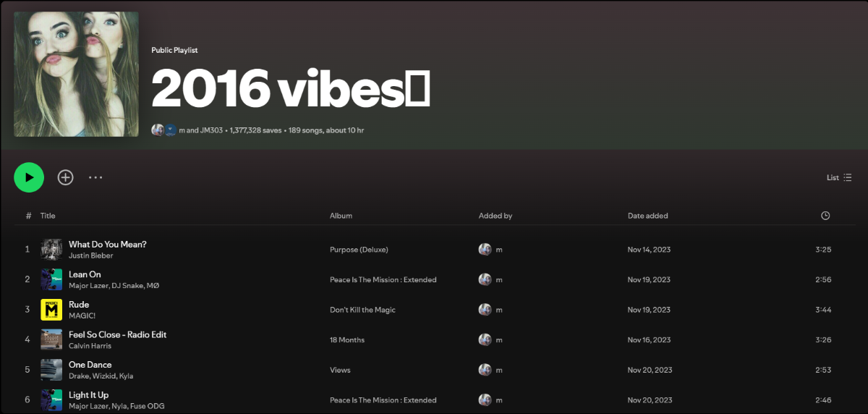The width and height of the screenshot is (868, 414).
Task: Select the Lean On track title
Action: (85, 274)
